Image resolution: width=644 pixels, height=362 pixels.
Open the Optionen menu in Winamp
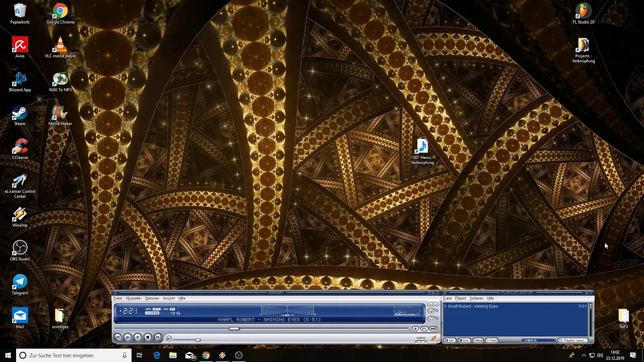(x=152, y=298)
